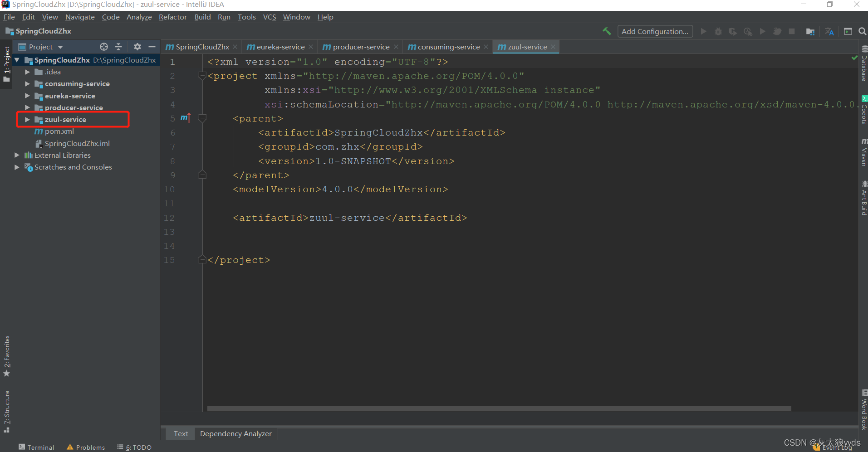
Task: Toggle the 1: Project side tab
Action: [6, 64]
